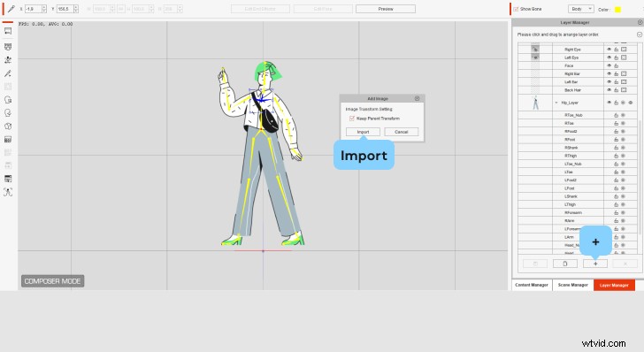
Task: Hide the Hip_Layer via eye icon
Action: (609, 103)
